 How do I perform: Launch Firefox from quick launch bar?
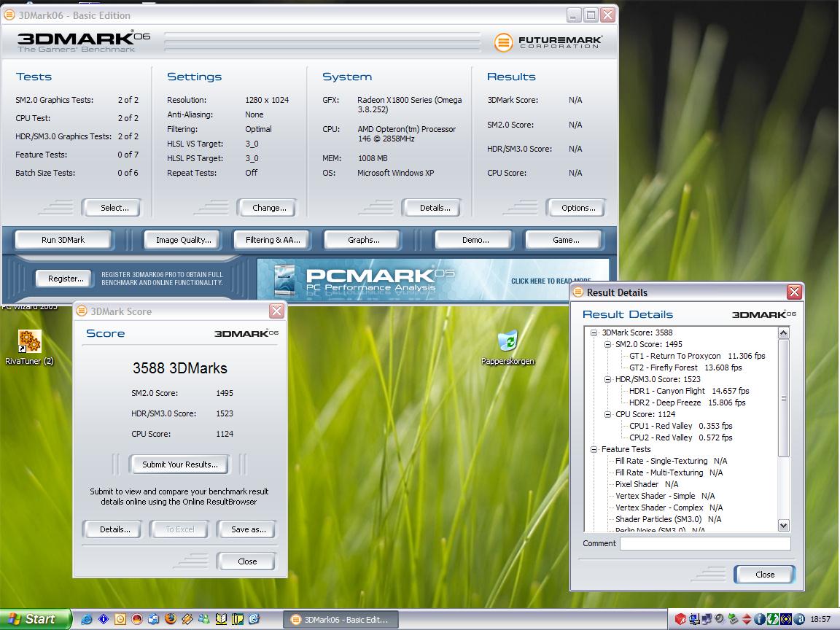click(171, 619)
